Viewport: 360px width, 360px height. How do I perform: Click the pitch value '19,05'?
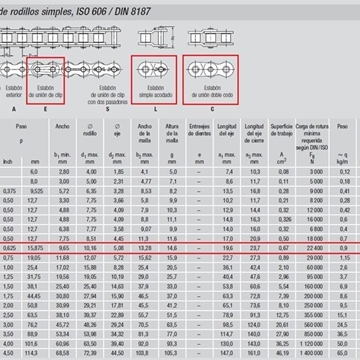[36, 258]
